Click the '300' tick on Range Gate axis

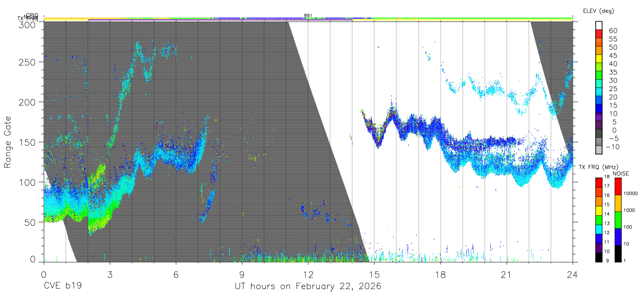click(27, 24)
